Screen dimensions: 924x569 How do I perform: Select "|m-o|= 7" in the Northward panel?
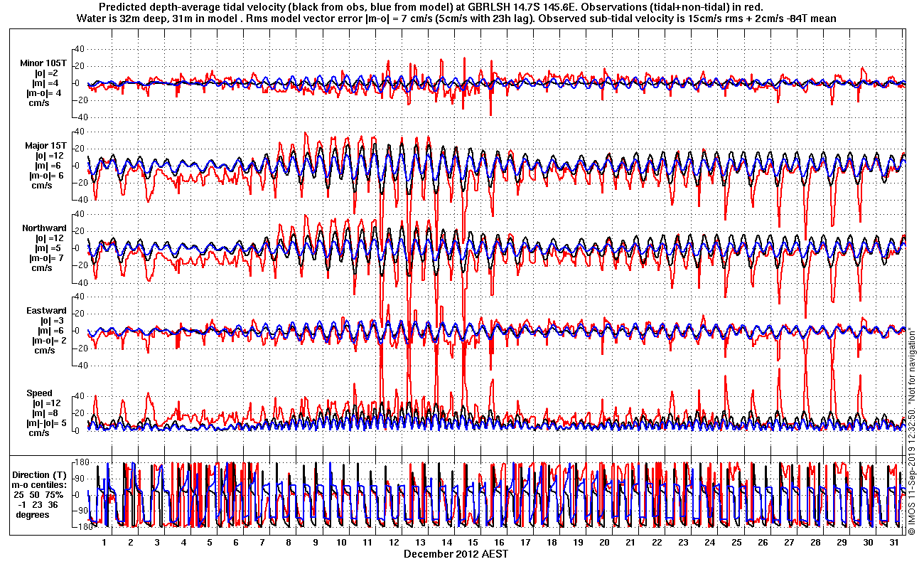click(x=47, y=258)
